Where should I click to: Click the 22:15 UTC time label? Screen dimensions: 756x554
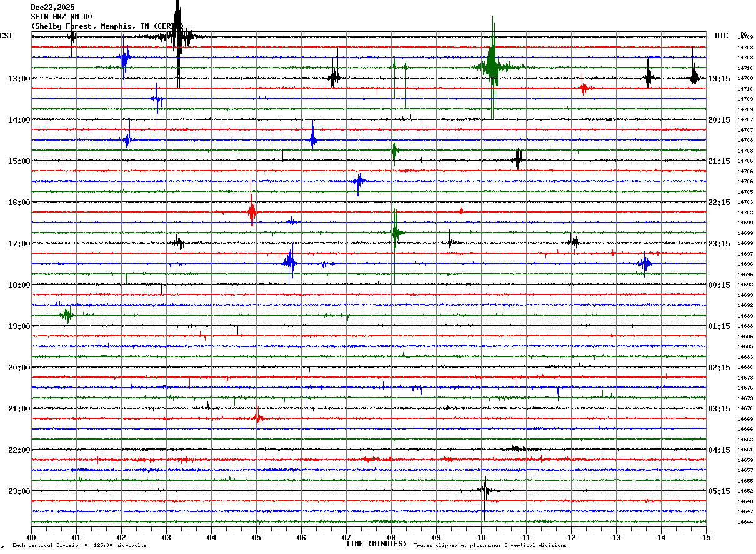(719, 203)
